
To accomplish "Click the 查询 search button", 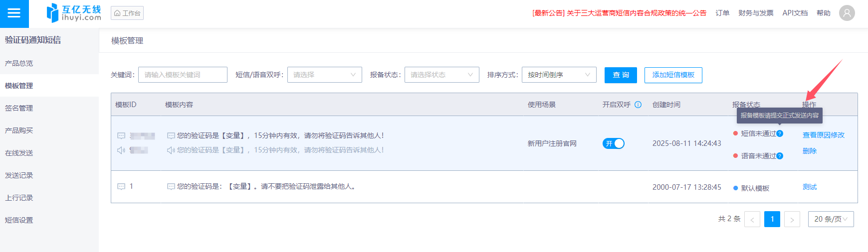I will [621, 75].
